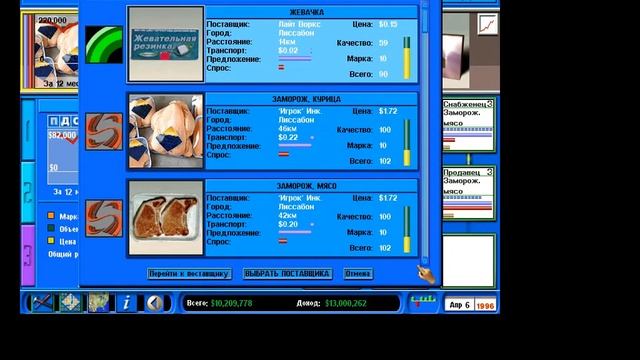
Task: Click the frozen chicken product image in list
Action: coord(166,131)
